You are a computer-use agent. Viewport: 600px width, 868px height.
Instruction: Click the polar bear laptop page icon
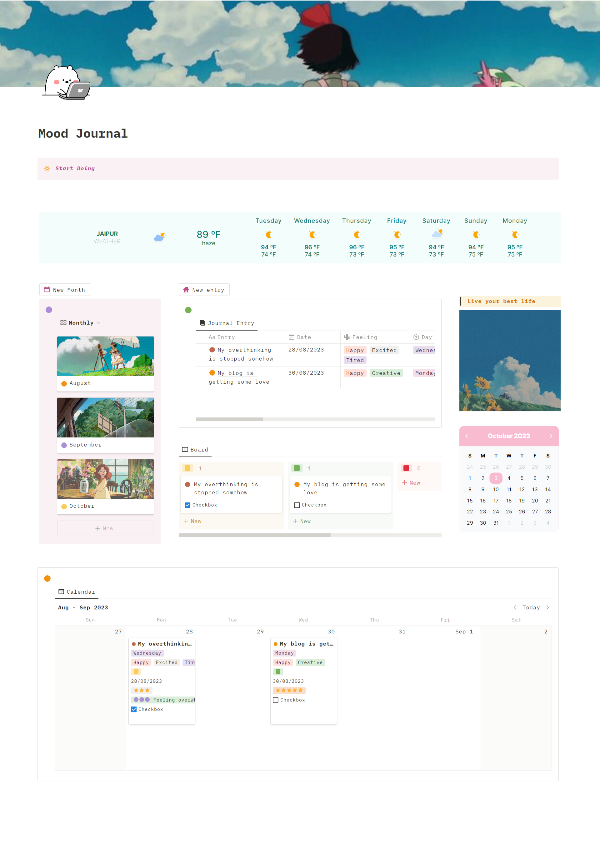tap(67, 83)
